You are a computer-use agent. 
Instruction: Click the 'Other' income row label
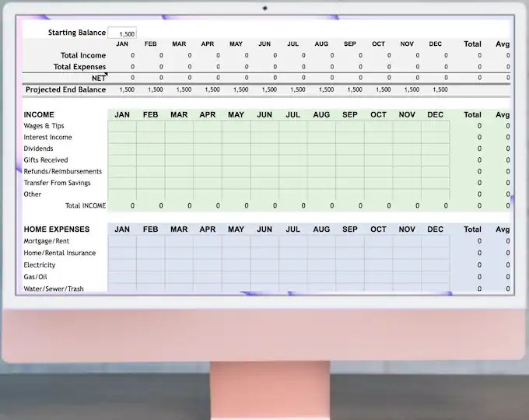coord(33,194)
